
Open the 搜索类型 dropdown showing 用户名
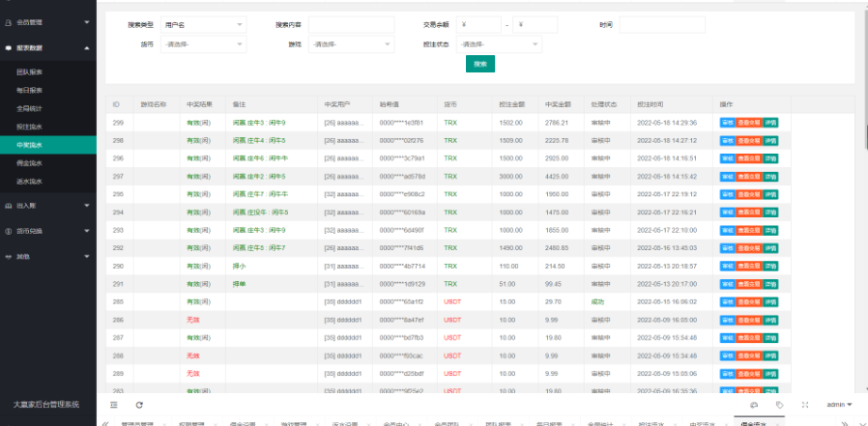click(x=204, y=25)
